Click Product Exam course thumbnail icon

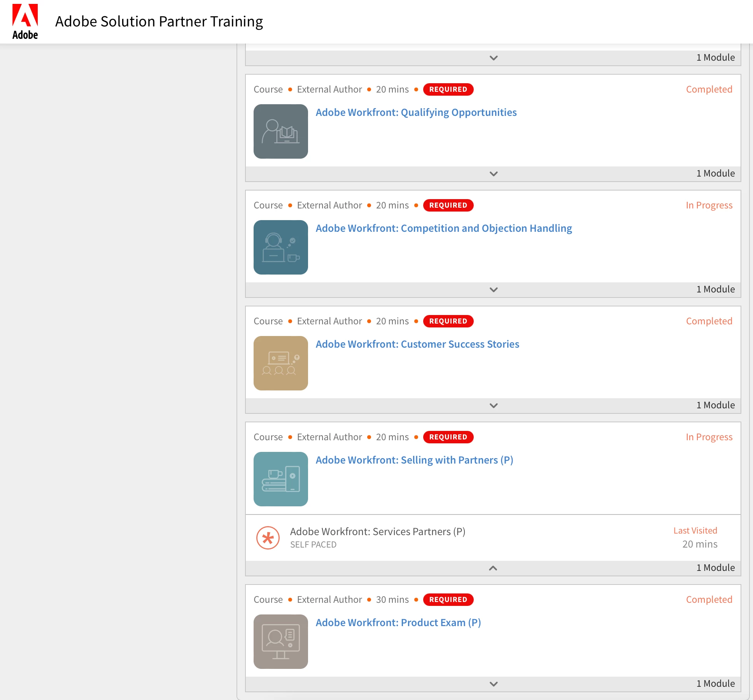pyautogui.click(x=280, y=642)
